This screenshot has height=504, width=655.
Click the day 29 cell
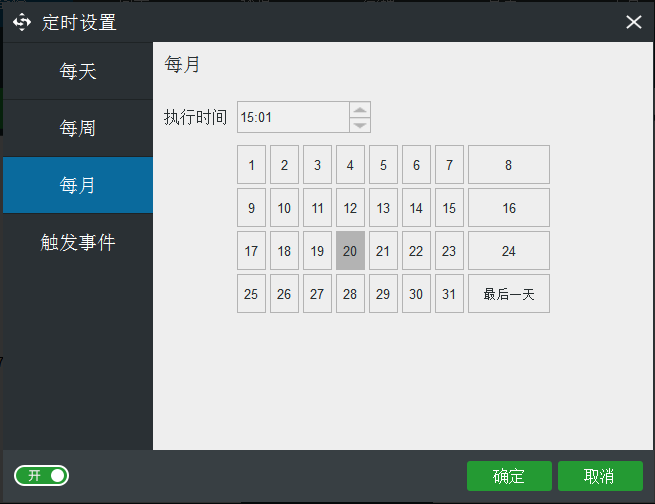pyautogui.click(x=383, y=294)
